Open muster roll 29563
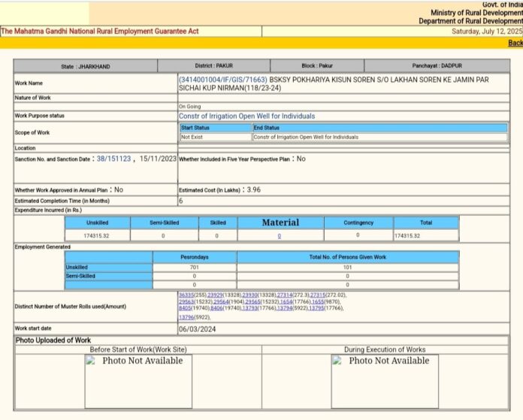Viewport: 523px width, 420px height. point(186,302)
